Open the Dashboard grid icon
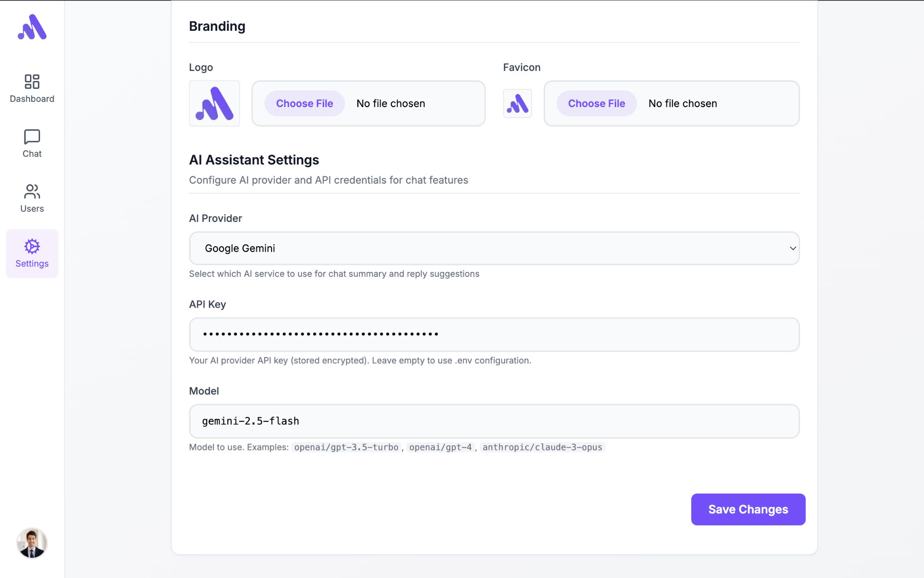Viewport: 924px width, 578px height. pyautogui.click(x=32, y=81)
